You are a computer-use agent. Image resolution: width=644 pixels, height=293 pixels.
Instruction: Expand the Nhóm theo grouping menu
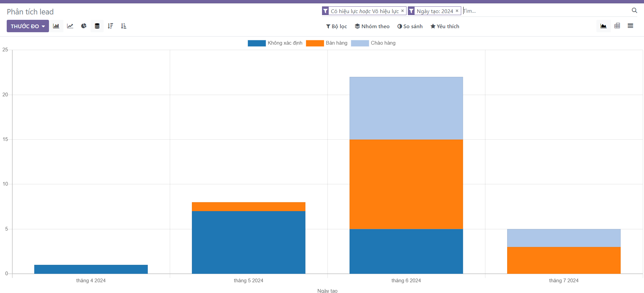point(372,26)
